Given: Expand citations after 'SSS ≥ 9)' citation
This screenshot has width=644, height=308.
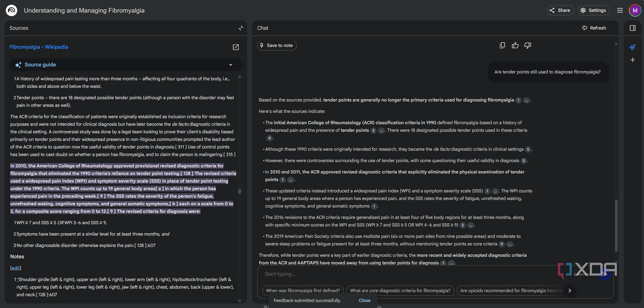Looking at the screenshot, I should coord(471,225).
